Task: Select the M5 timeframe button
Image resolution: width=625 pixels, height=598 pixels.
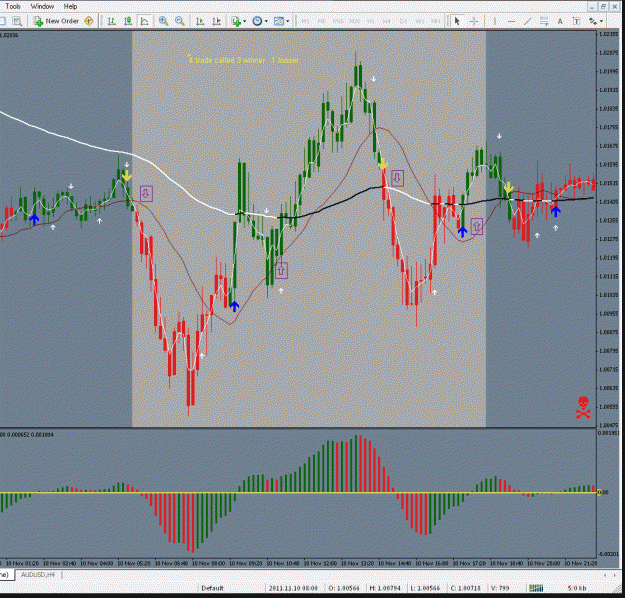Action: tap(321, 21)
